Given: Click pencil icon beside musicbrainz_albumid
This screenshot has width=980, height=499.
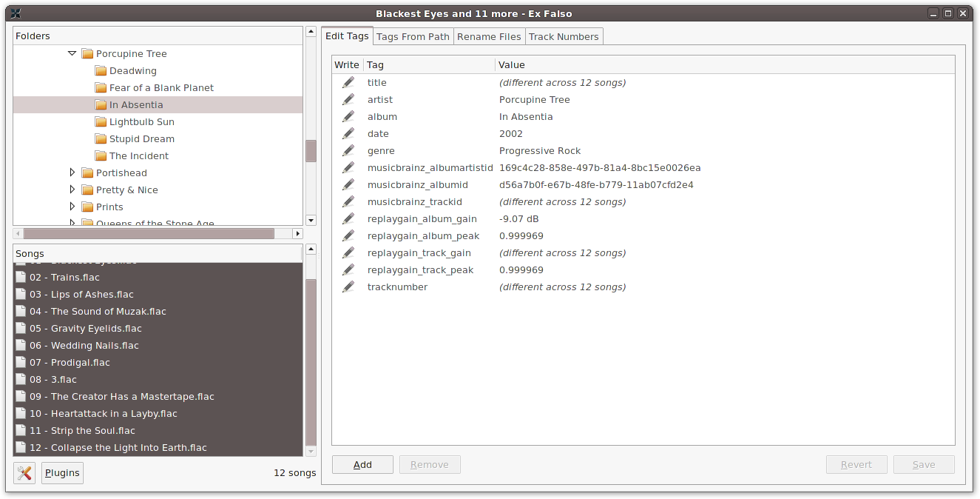Looking at the screenshot, I should click(348, 184).
